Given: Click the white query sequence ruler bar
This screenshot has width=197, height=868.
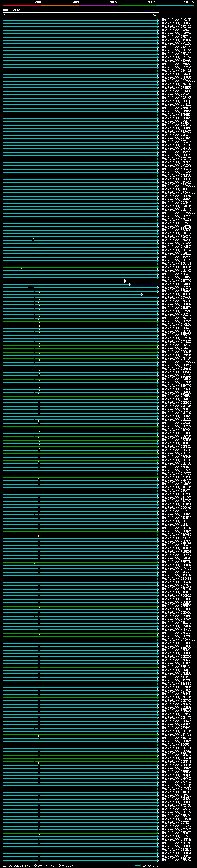Looking at the screenshot, I should pos(81,12).
